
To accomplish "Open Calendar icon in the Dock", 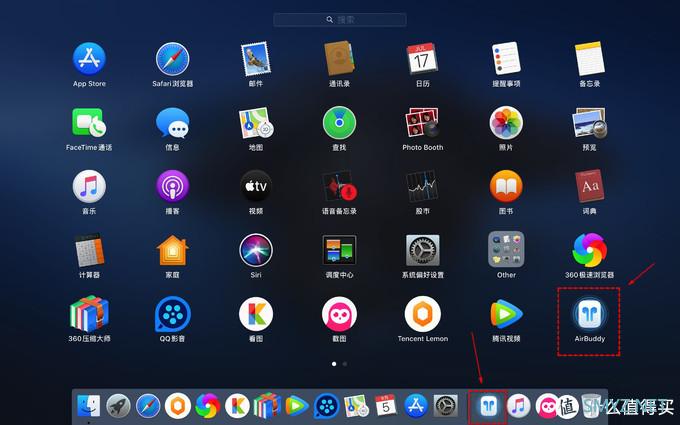I will [386, 405].
